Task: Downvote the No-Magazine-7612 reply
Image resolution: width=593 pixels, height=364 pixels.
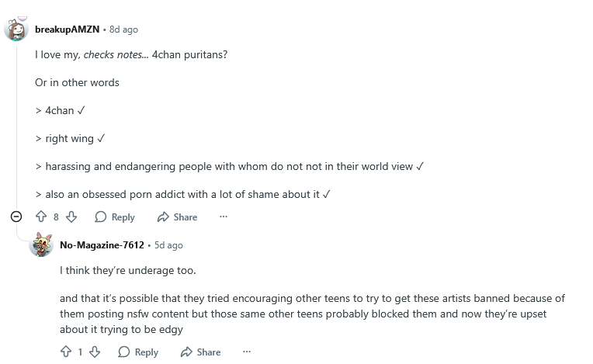Action: pyautogui.click(x=95, y=352)
